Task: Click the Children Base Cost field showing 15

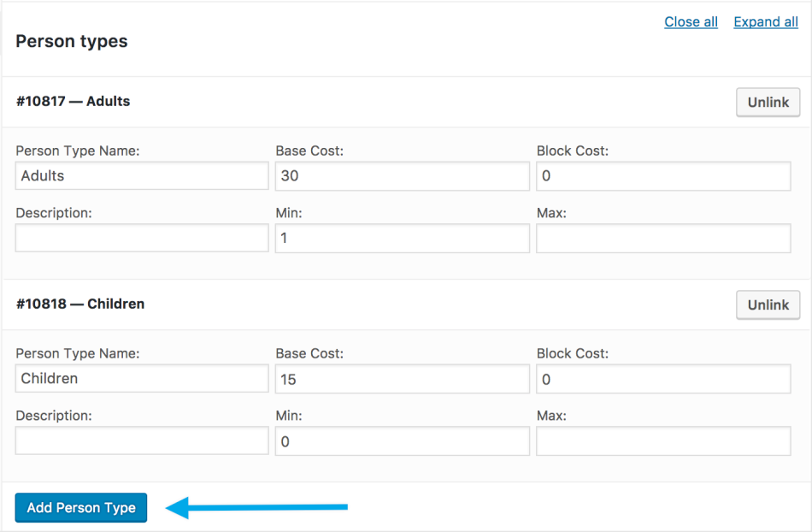Action: coord(402,379)
